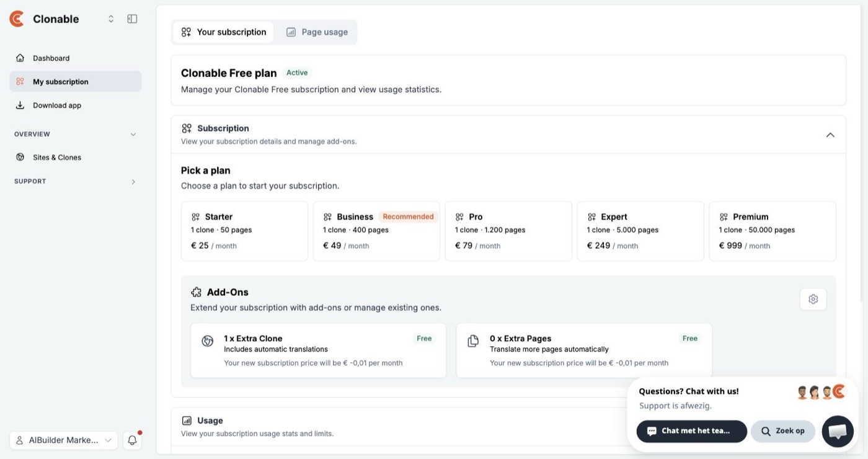Open Add-Ons settings gear
The height and width of the screenshot is (459, 868).
coord(813,299)
